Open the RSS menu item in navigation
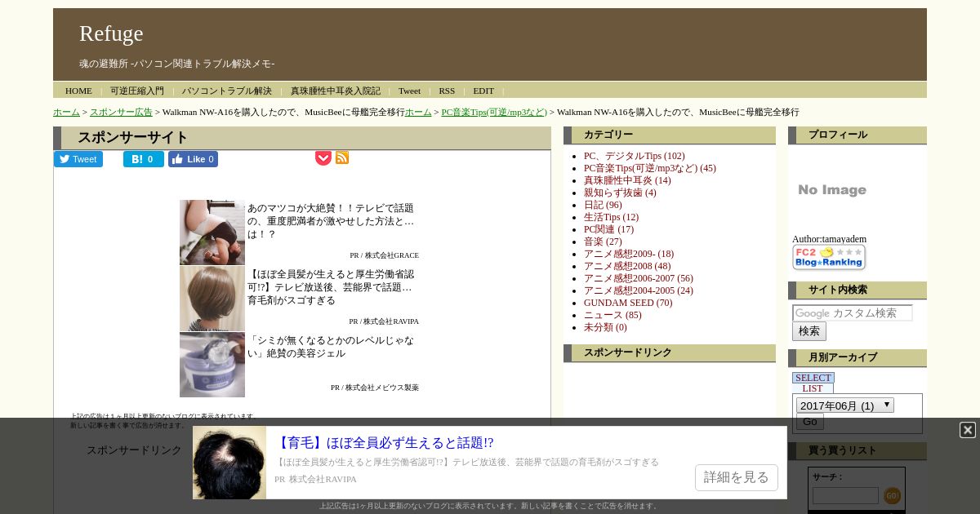 tap(447, 91)
